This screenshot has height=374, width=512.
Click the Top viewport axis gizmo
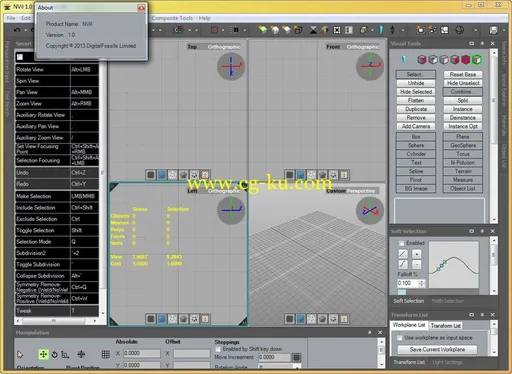tap(231, 67)
